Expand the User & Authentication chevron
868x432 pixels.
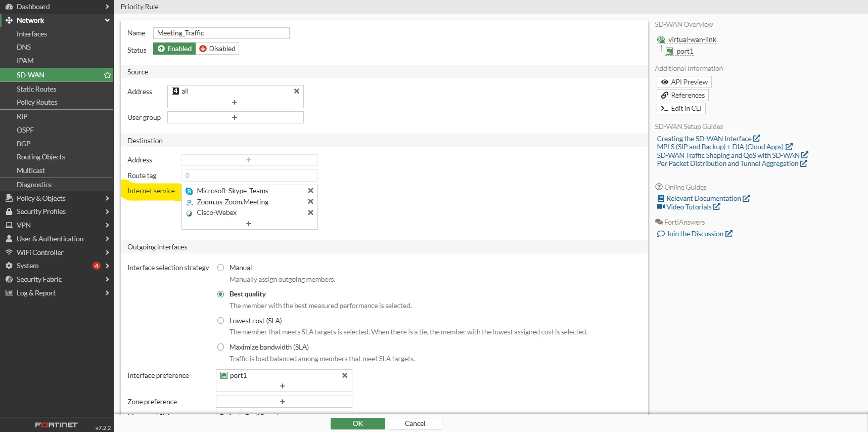pyautogui.click(x=107, y=239)
